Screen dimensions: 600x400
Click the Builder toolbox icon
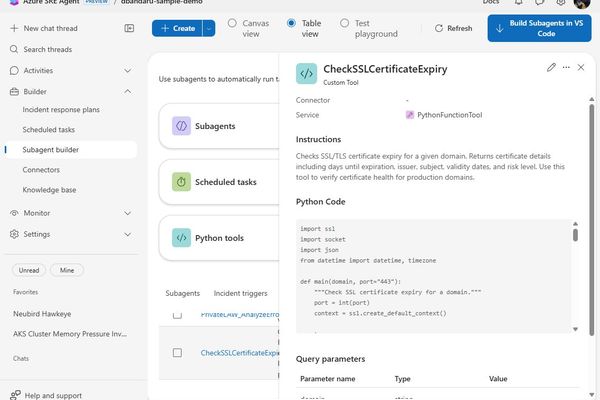(14, 91)
